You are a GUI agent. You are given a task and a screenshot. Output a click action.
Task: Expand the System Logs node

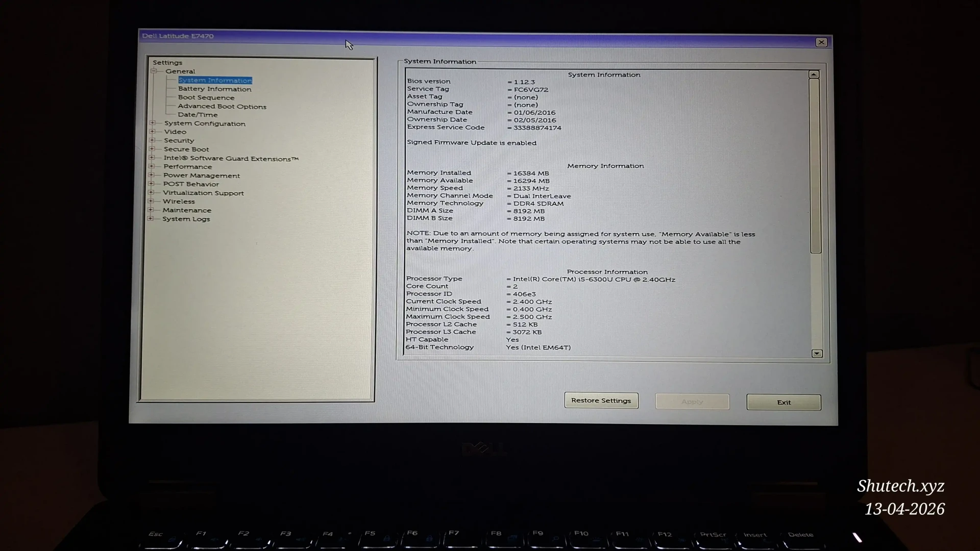(151, 218)
